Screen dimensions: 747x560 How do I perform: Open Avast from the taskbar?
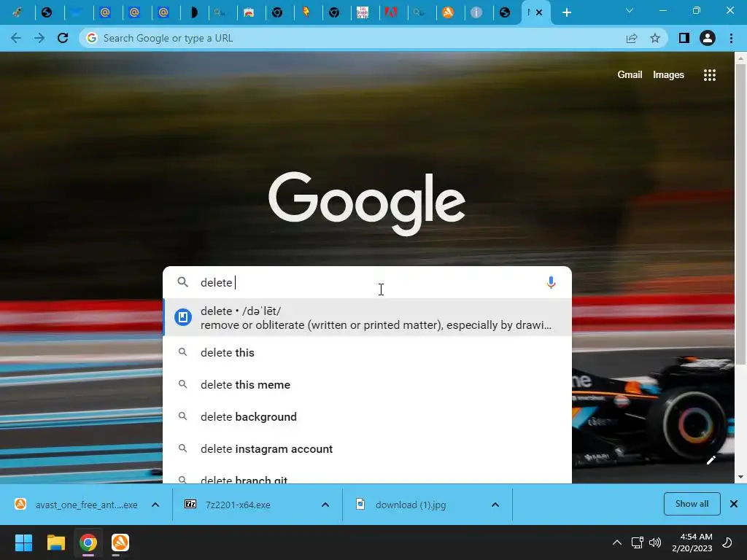coord(120,542)
